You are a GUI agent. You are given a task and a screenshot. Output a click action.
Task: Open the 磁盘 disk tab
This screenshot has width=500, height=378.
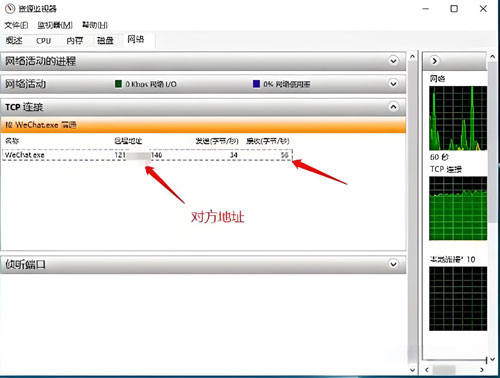[x=105, y=41]
